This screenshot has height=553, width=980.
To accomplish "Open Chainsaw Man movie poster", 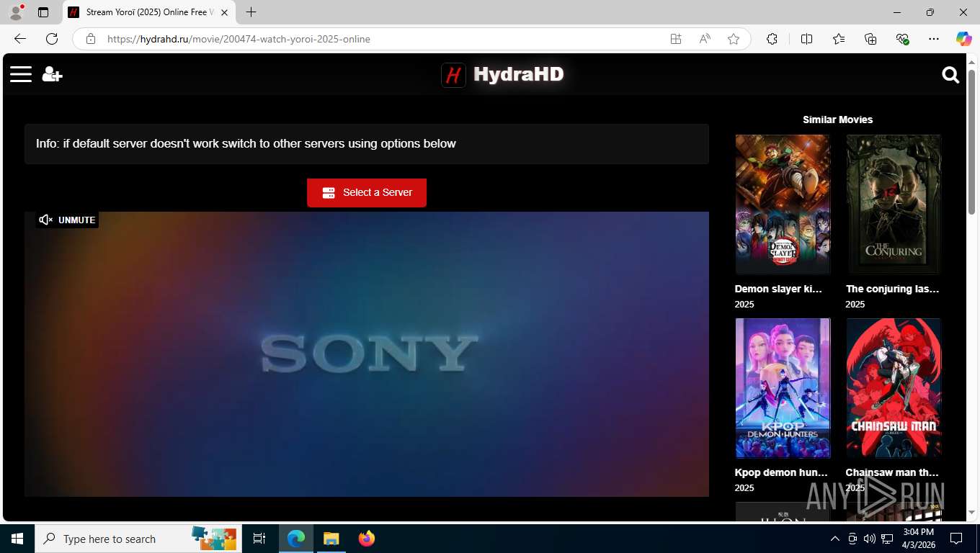I will [x=894, y=388].
